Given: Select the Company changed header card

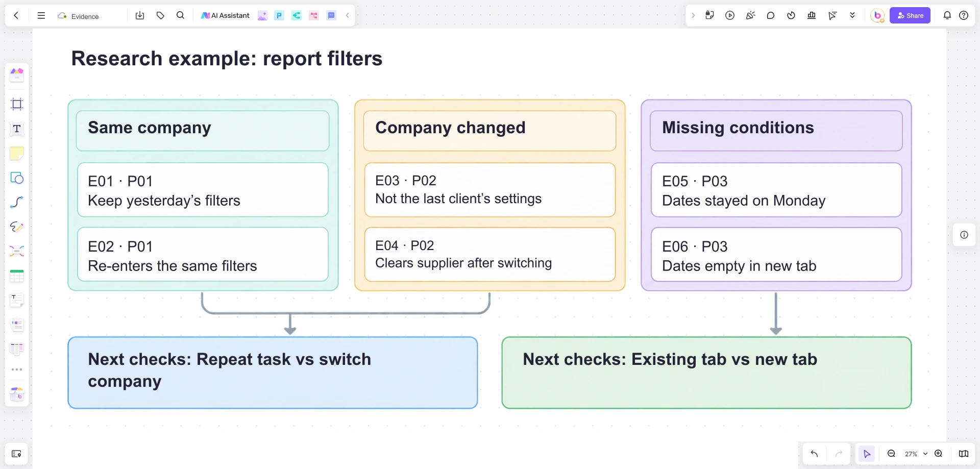Looking at the screenshot, I should [489, 131].
